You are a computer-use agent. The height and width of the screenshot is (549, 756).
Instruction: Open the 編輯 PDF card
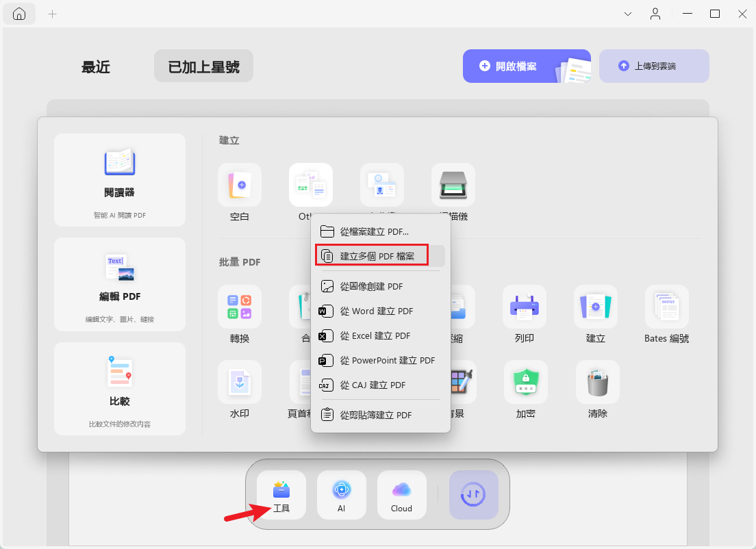120,284
